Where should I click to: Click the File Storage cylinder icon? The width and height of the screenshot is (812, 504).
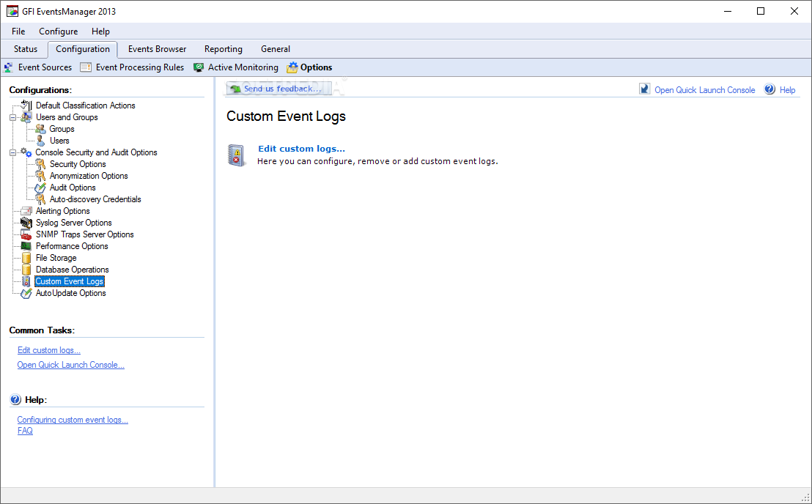coord(26,258)
